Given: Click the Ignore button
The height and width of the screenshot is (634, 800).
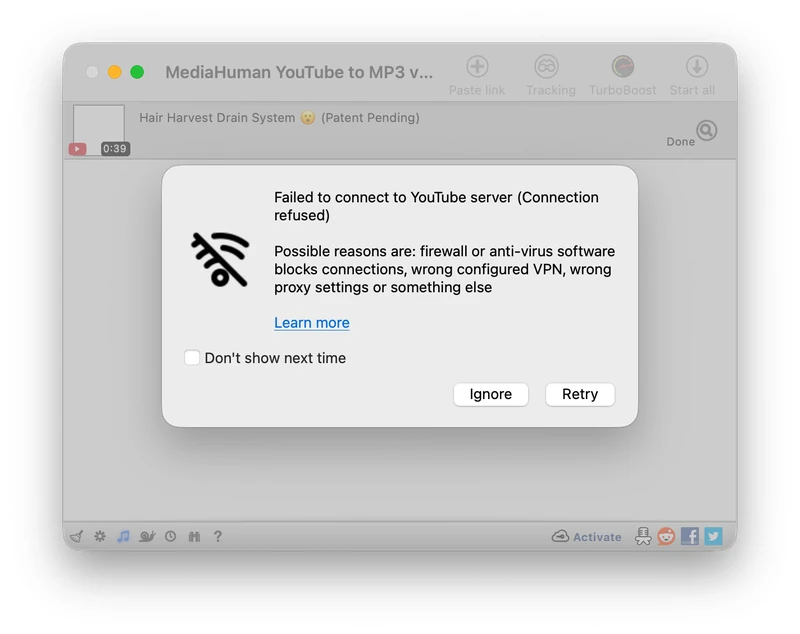Looking at the screenshot, I should pos(491,394).
